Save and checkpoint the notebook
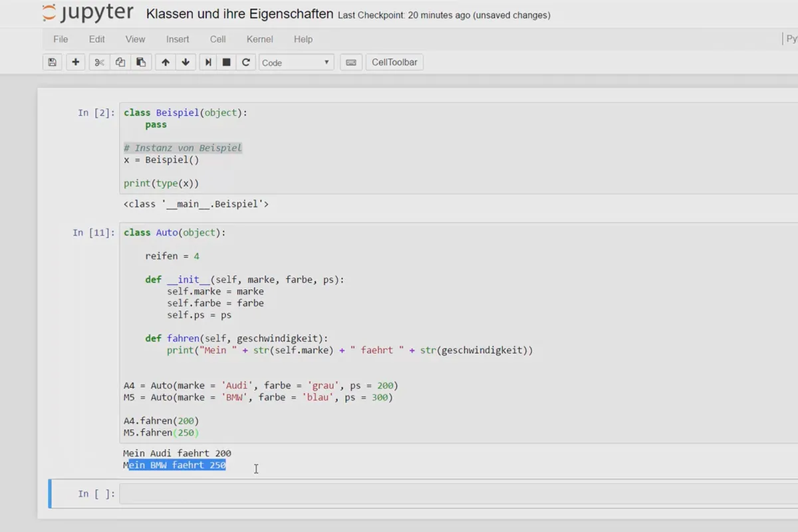The width and height of the screenshot is (798, 532). pyautogui.click(x=53, y=63)
